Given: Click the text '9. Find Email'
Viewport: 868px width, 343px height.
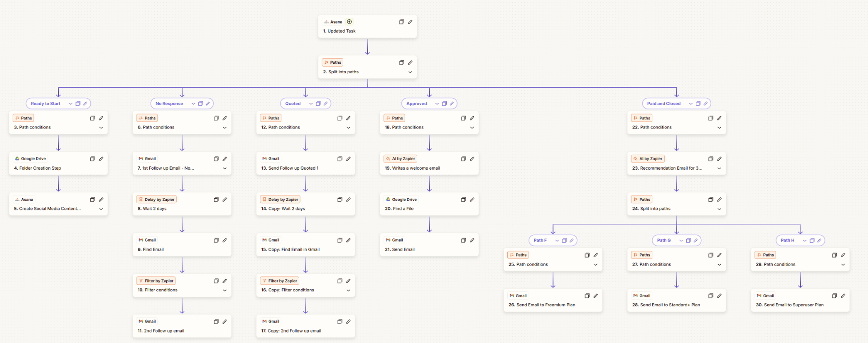Looking at the screenshot, I should click(151, 250).
